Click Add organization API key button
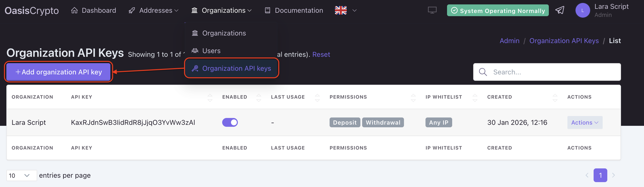Screen dimensions: 644x187 pyautogui.click(x=58, y=72)
